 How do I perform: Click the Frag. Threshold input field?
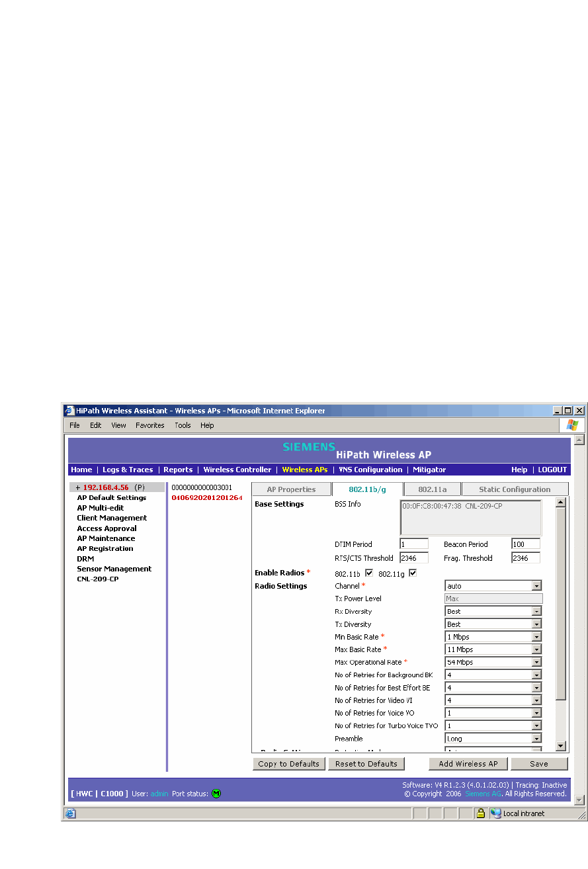tap(526, 558)
